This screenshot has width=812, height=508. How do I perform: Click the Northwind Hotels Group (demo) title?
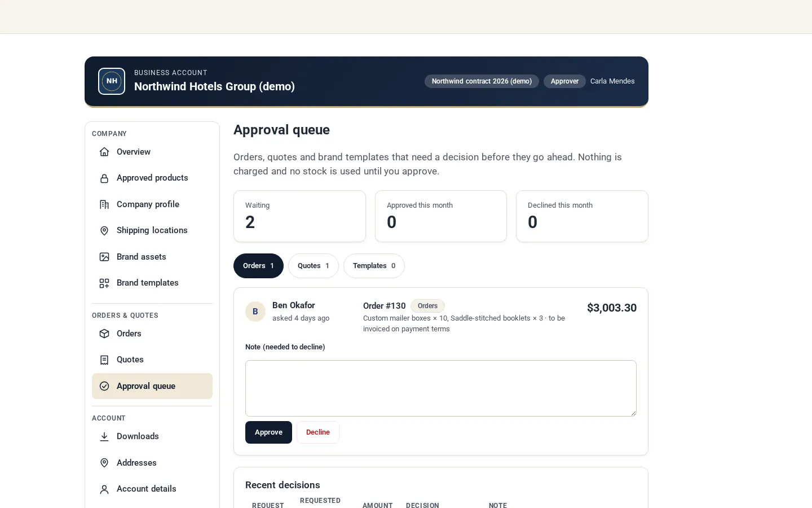pyautogui.click(x=214, y=86)
